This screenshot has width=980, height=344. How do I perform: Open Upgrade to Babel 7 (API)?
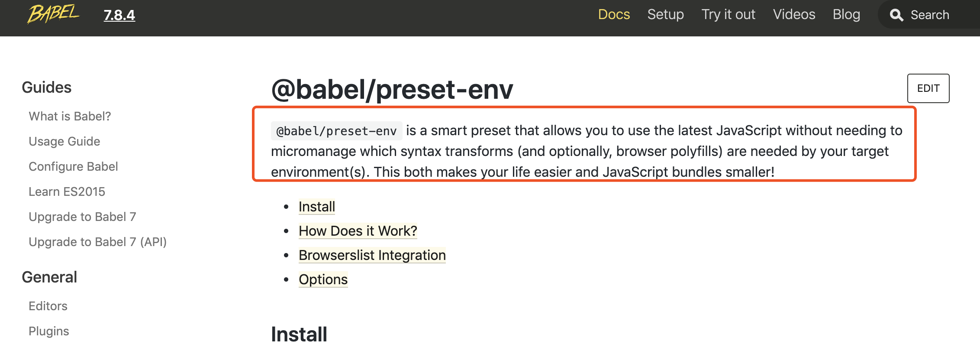[x=97, y=242]
